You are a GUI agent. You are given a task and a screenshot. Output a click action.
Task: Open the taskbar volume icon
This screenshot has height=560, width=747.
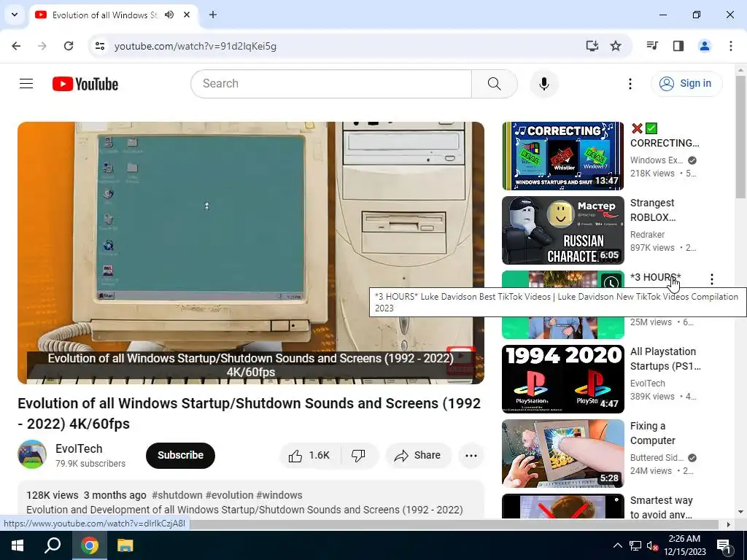(x=652, y=545)
